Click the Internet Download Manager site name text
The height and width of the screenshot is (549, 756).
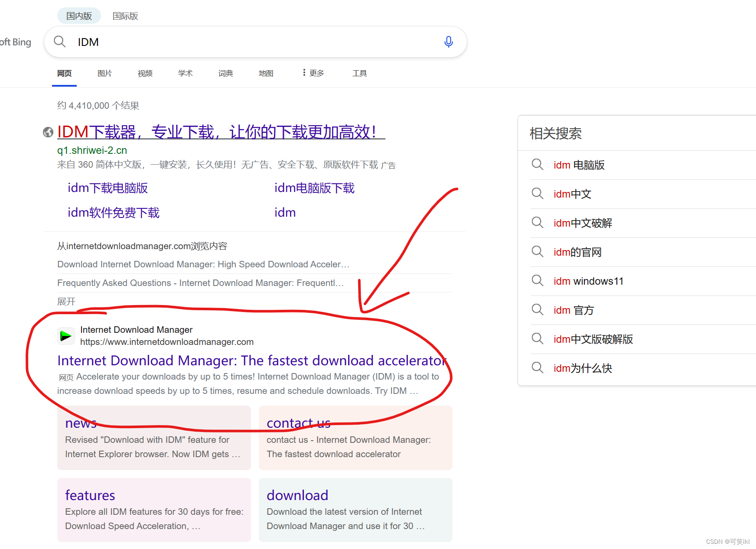pyautogui.click(x=137, y=330)
